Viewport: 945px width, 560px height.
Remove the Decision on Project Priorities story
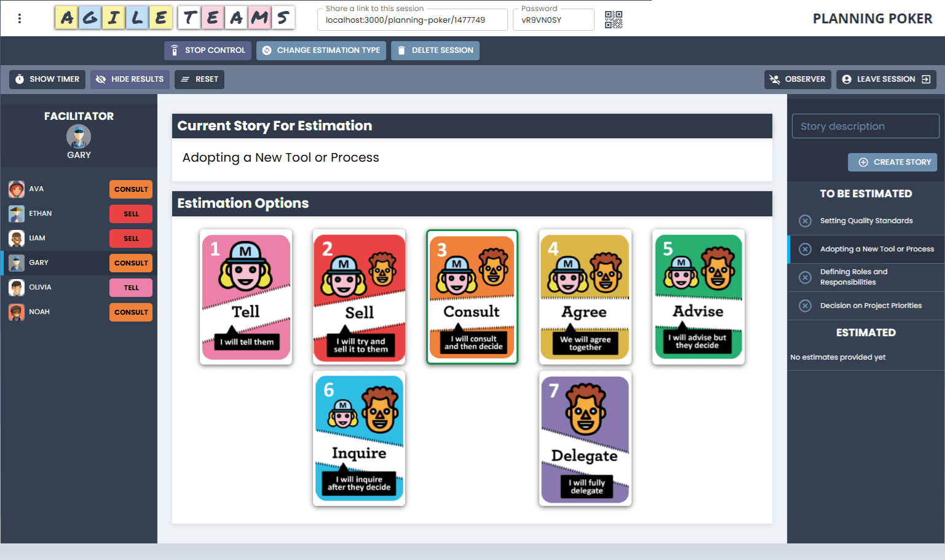[805, 306]
